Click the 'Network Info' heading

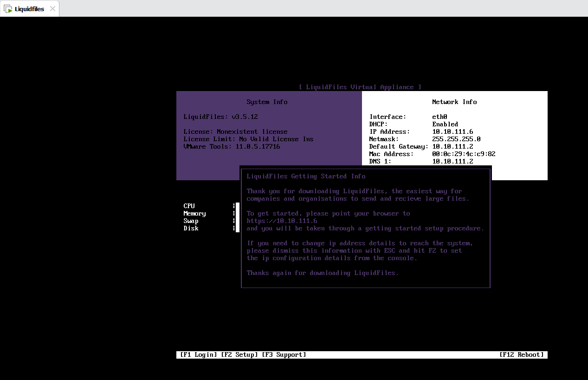coord(454,102)
